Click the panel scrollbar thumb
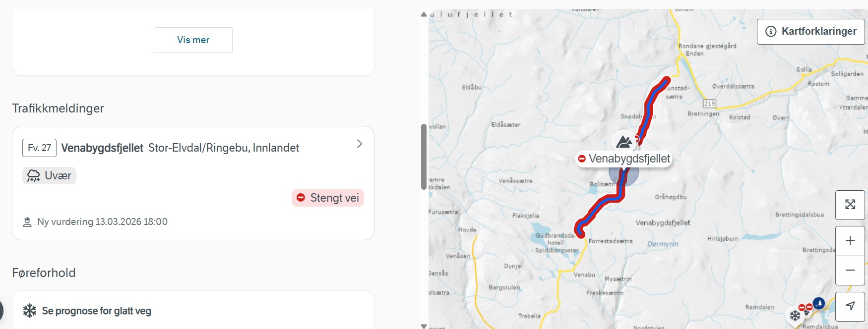Viewport: 868px width, 329px height. pyautogui.click(x=424, y=157)
